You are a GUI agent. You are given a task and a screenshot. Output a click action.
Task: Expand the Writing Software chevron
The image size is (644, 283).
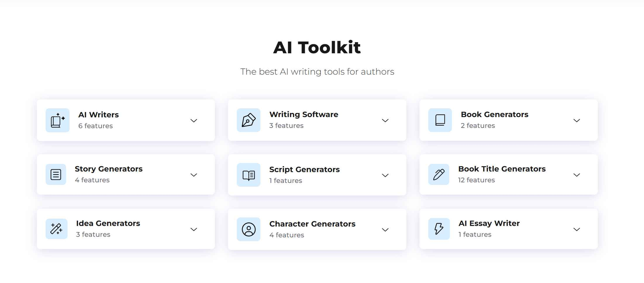(385, 121)
